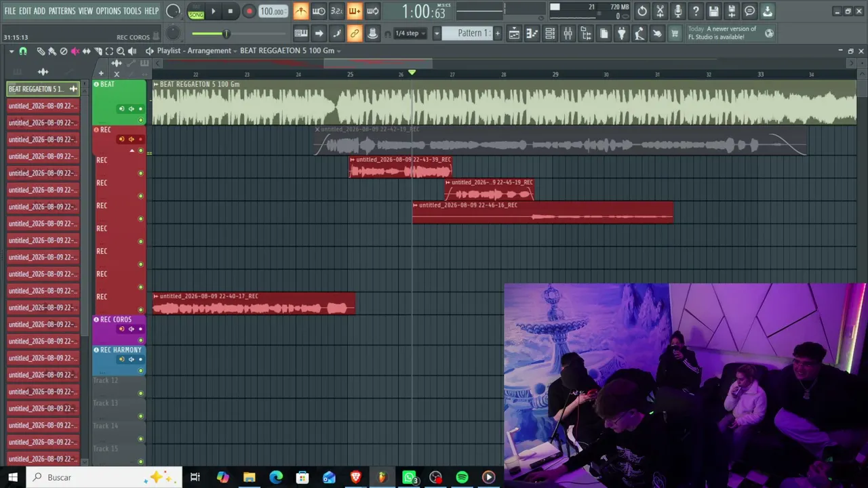Mute the BEAT track with its green LED
The image size is (868, 488).
(140, 120)
